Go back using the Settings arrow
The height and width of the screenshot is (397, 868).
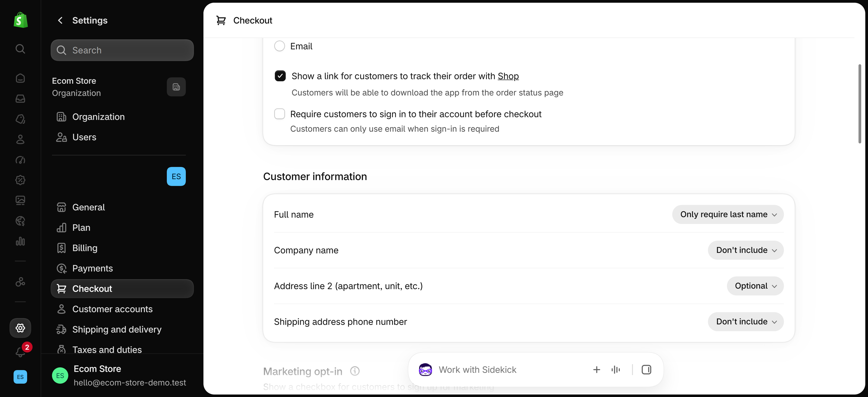(x=60, y=21)
